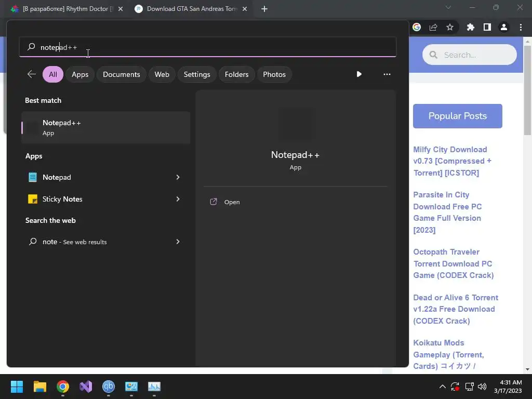Open Chrome's three-dot menu
Image resolution: width=532 pixels, height=399 pixels.
tap(521, 27)
